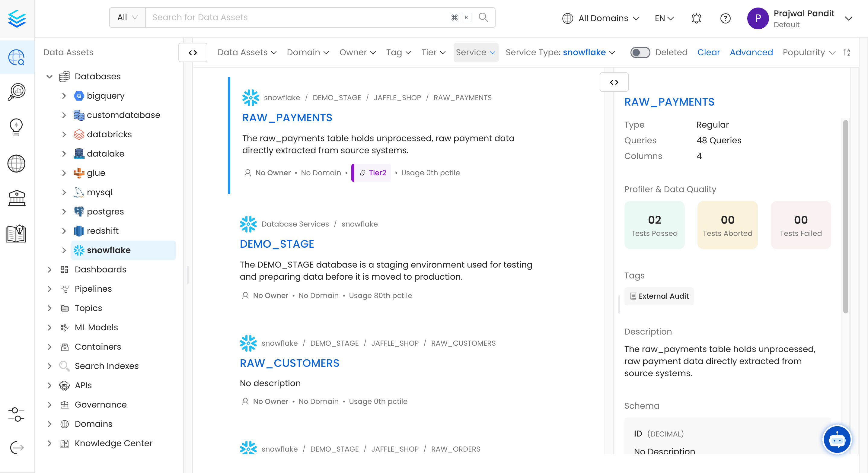Open the Data Assets filter menu
Image resolution: width=868 pixels, height=473 pixels.
click(x=247, y=52)
